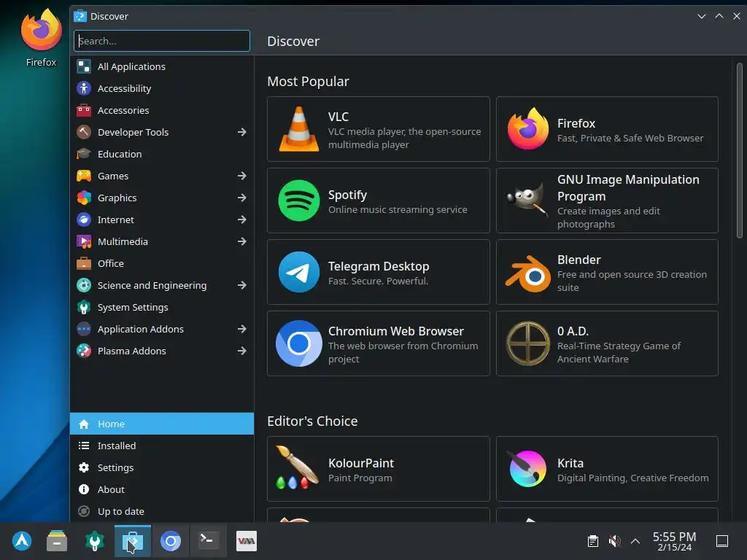Show hidden system tray icons
This screenshot has height=560, width=747.
click(x=635, y=541)
